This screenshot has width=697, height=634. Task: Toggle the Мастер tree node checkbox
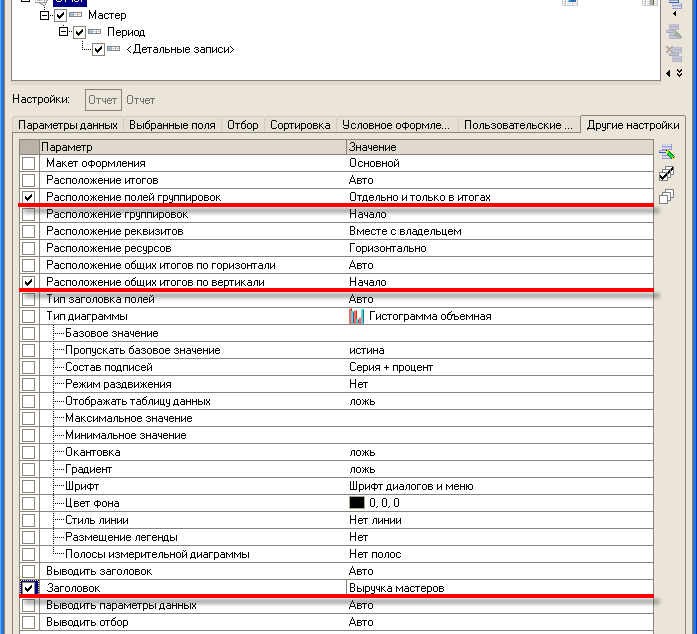tap(60, 16)
